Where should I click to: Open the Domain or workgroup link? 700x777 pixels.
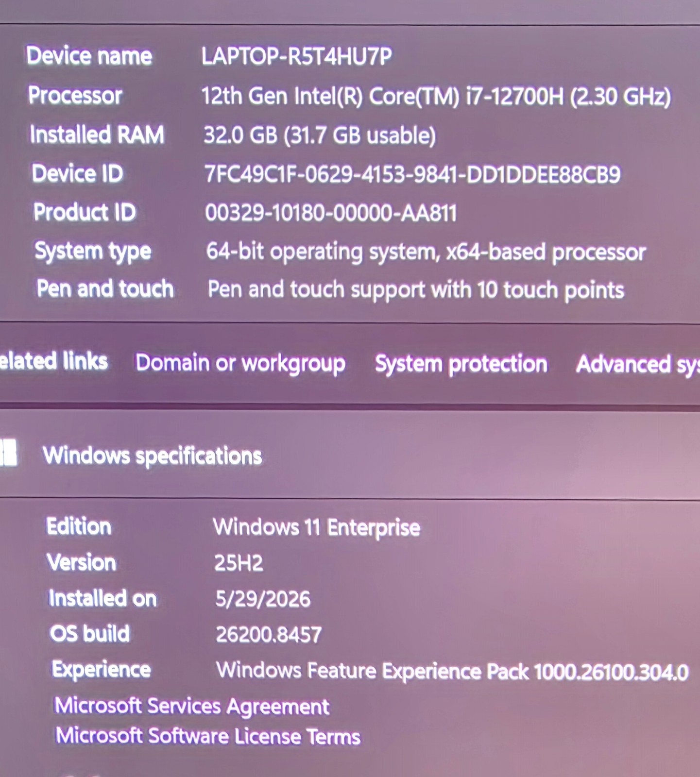[240, 363]
